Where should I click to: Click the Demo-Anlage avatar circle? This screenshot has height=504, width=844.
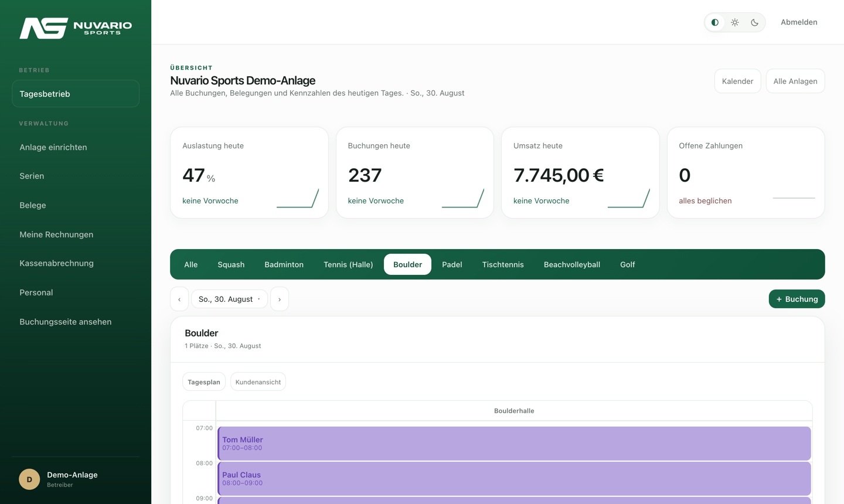click(x=29, y=479)
